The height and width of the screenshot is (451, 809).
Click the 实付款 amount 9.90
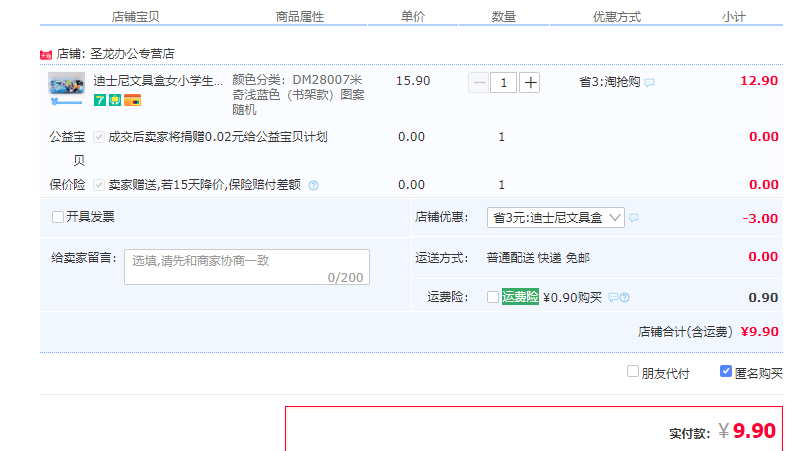click(754, 430)
